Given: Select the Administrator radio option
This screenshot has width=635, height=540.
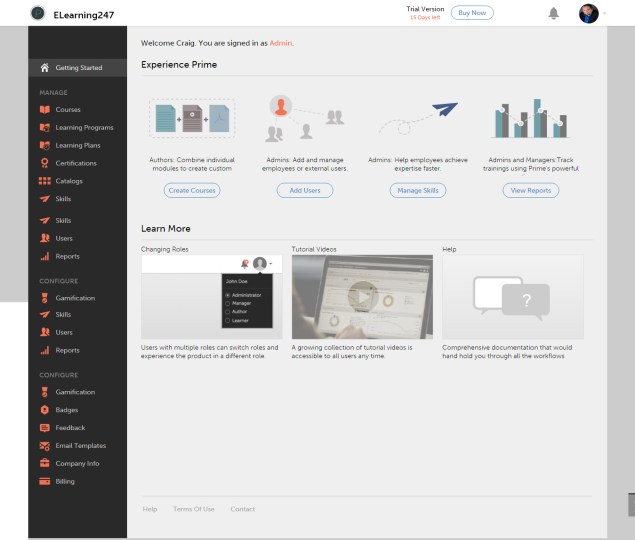Looking at the screenshot, I should pyautogui.click(x=226, y=296).
